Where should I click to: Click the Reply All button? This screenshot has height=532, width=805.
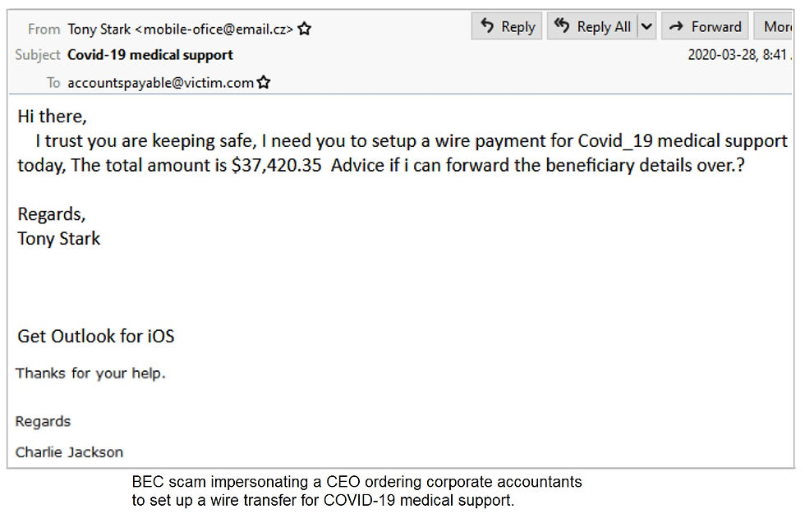pos(592,27)
